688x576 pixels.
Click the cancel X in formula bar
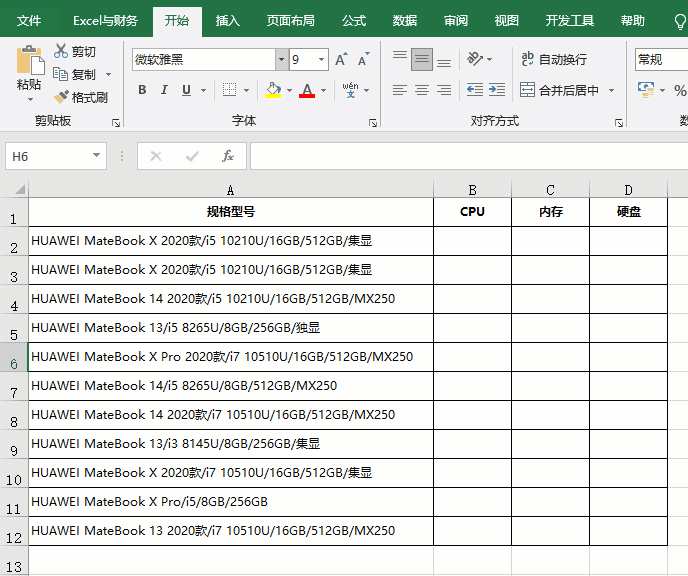tap(156, 156)
